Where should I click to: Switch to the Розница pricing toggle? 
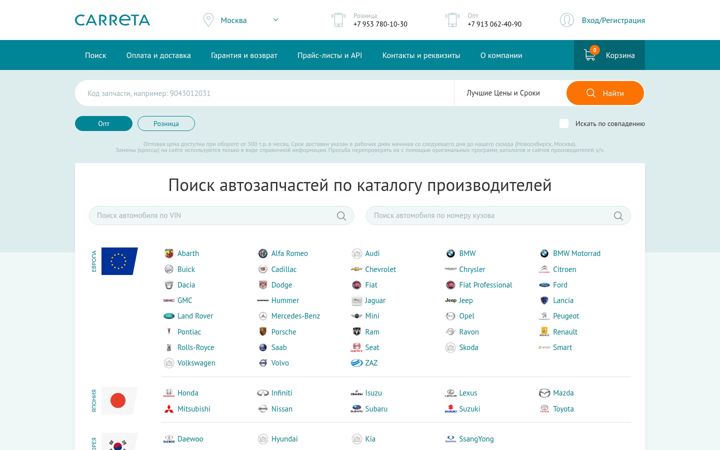click(x=166, y=124)
